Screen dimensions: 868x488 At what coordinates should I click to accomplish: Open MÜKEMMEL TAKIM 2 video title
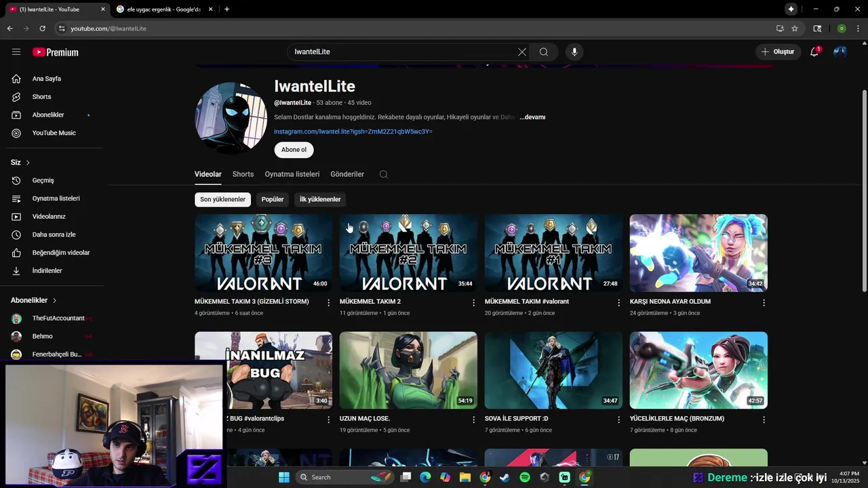370,302
